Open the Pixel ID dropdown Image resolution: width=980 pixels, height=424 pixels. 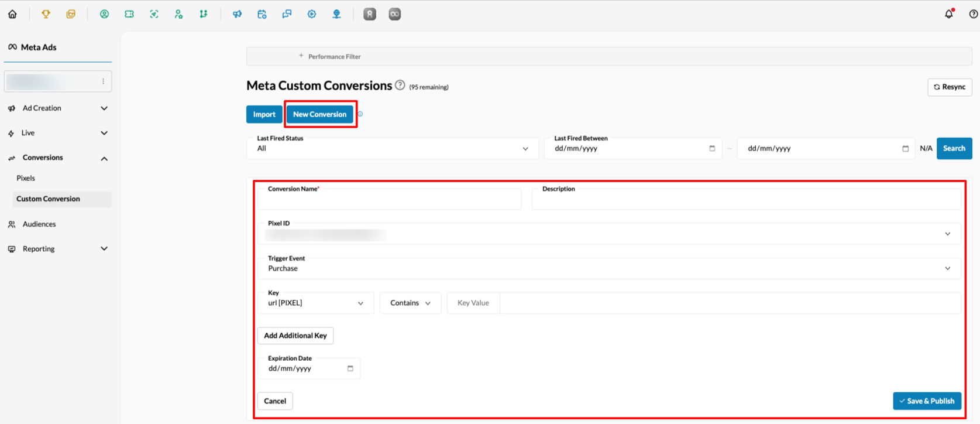(609, 234)
